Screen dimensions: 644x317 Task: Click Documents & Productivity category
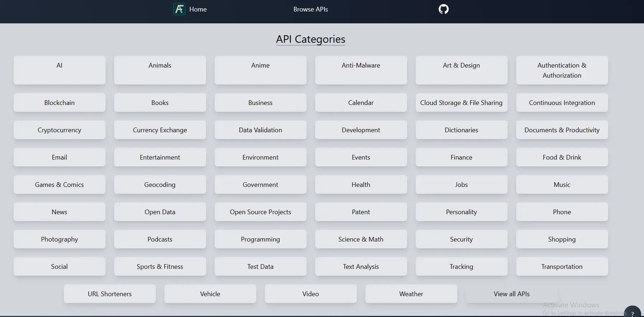coord(562,130)
